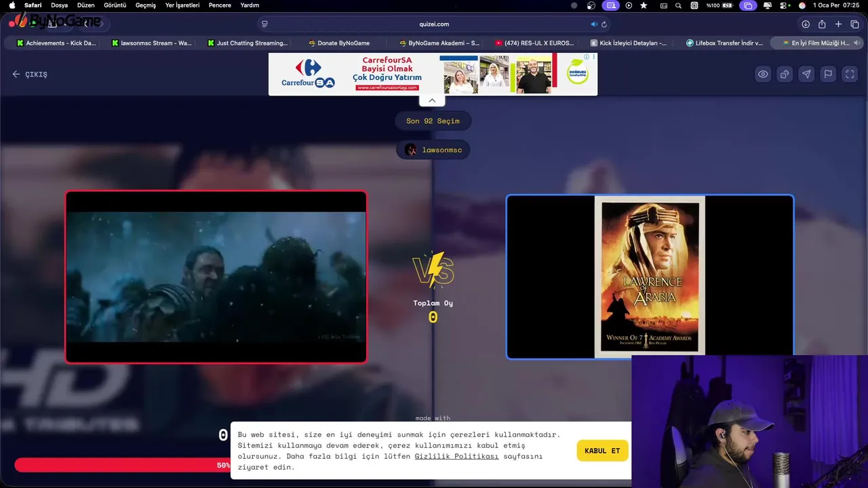
Task: Open the Dosya menu
Action: [x=60, y=5]
